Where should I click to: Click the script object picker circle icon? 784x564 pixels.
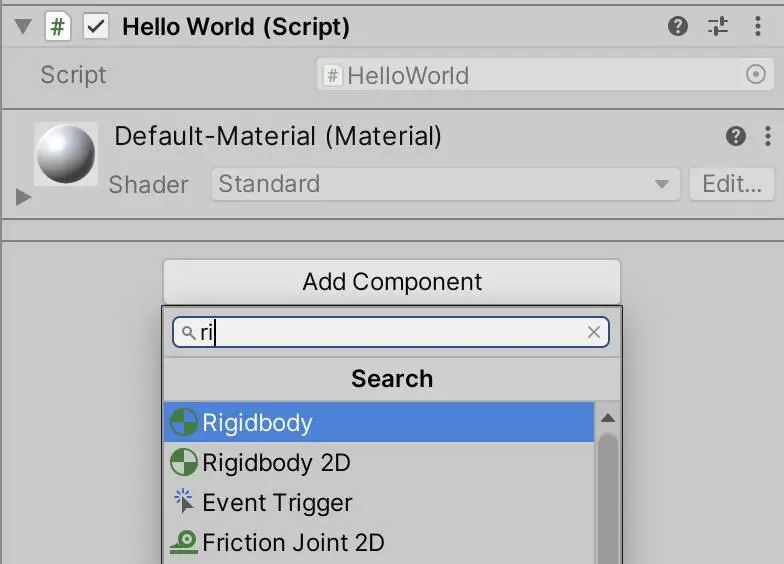(756, 75)
